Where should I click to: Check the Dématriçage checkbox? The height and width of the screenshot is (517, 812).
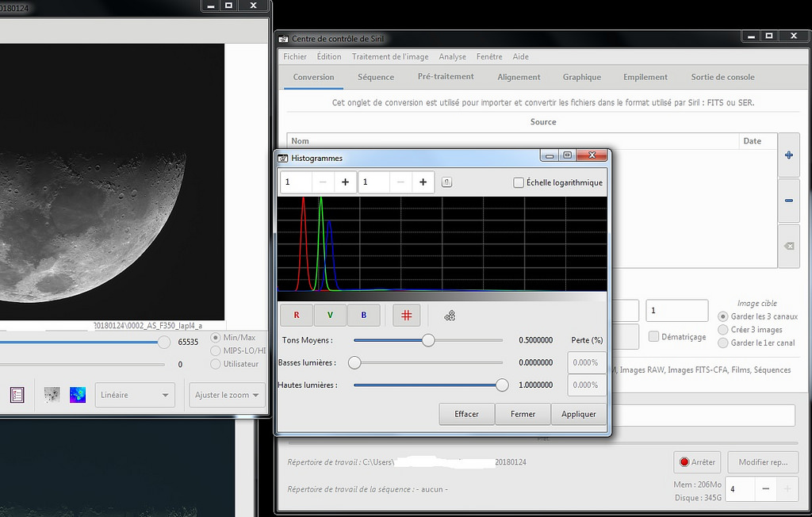pos(653,336)
